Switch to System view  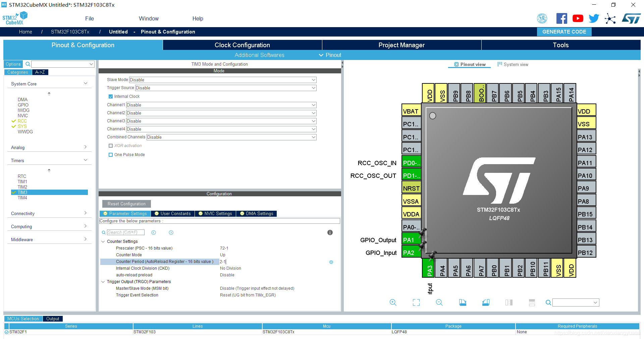point(513,64)
